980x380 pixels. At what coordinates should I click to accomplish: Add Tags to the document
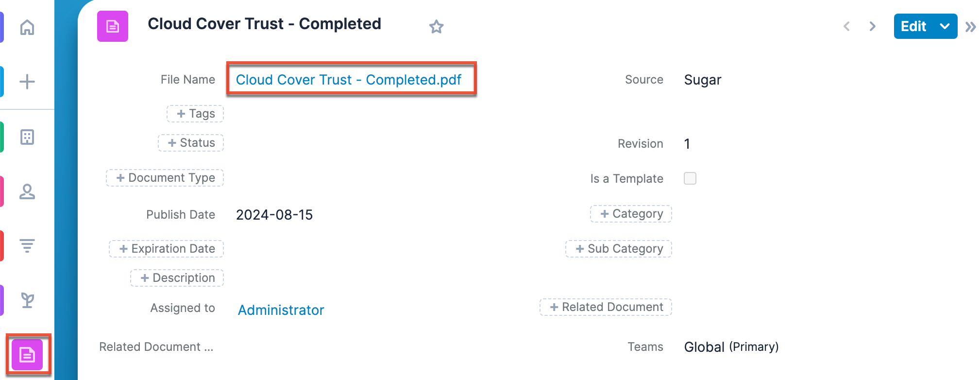(195, 114)
